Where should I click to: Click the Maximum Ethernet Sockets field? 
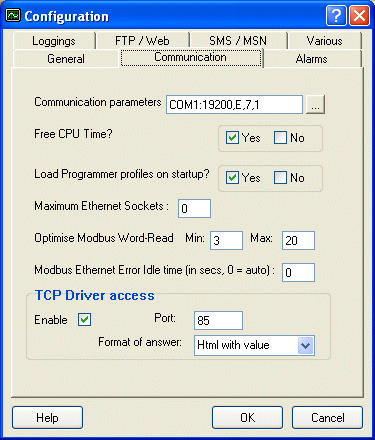click(194, 209)
